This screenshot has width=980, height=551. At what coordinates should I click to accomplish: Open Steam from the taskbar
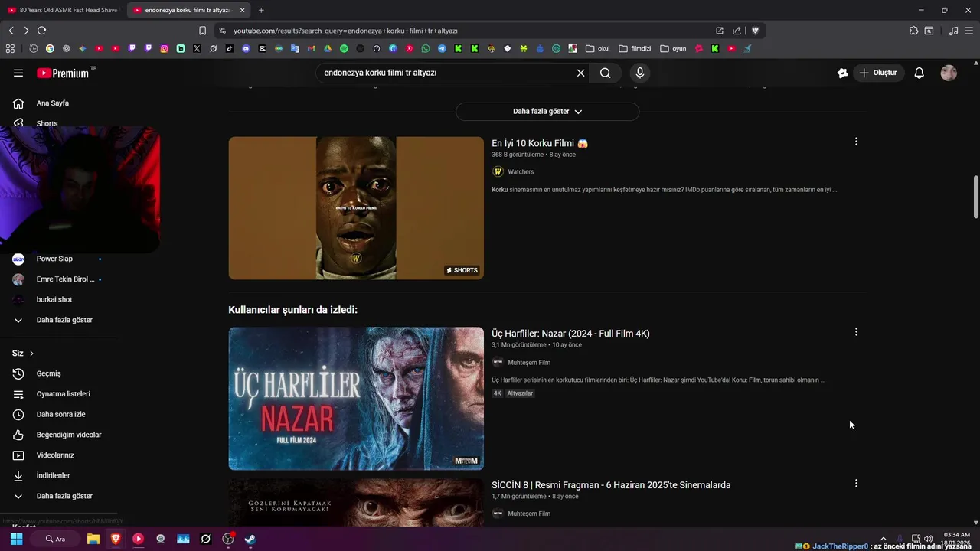(250, 539)
